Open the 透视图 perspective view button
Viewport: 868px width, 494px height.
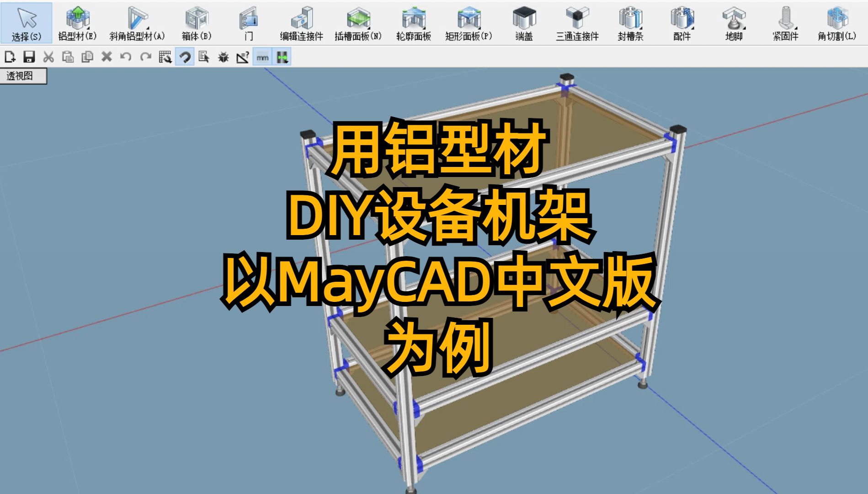(x=23, y=76)
